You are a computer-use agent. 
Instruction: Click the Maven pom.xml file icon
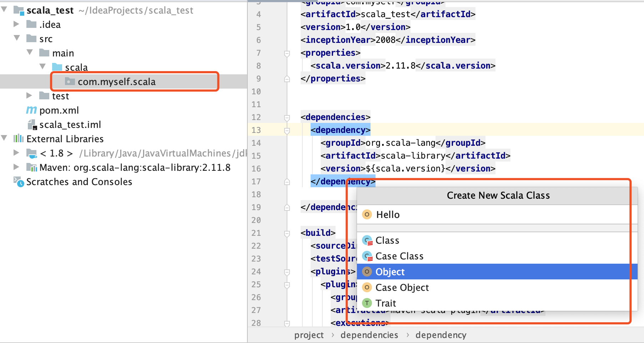(x=31, y=110)
